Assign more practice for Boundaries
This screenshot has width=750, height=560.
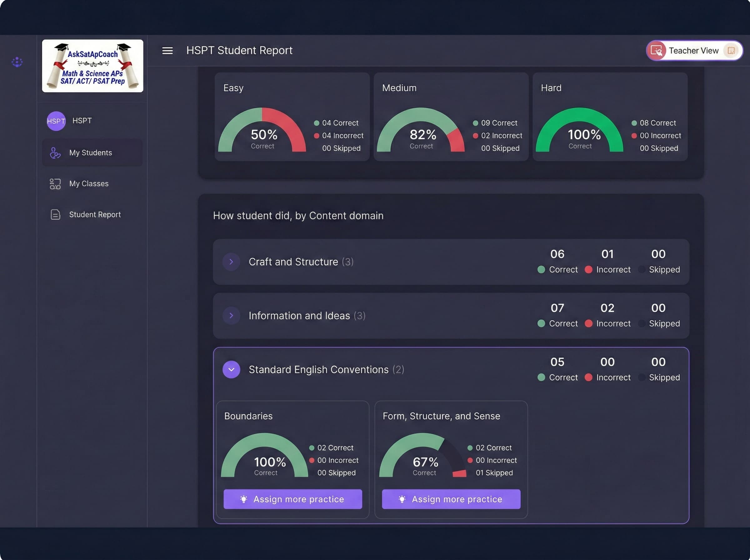tap(293, 499)
